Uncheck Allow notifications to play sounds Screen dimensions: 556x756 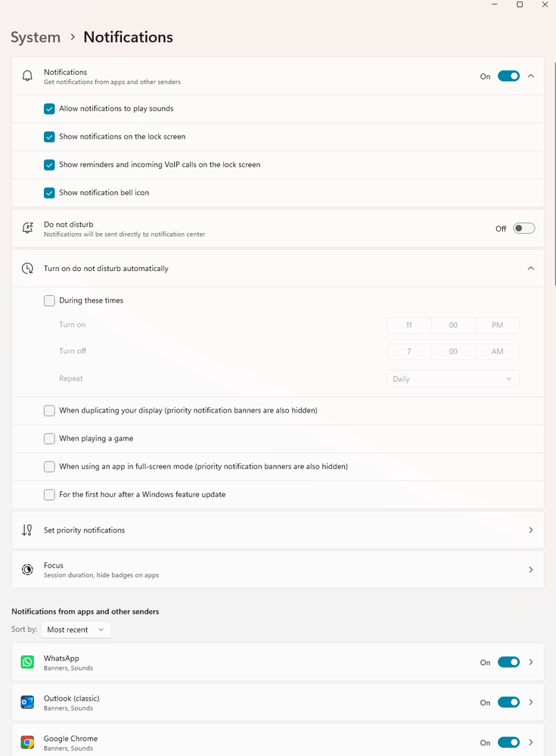point(50,109)
